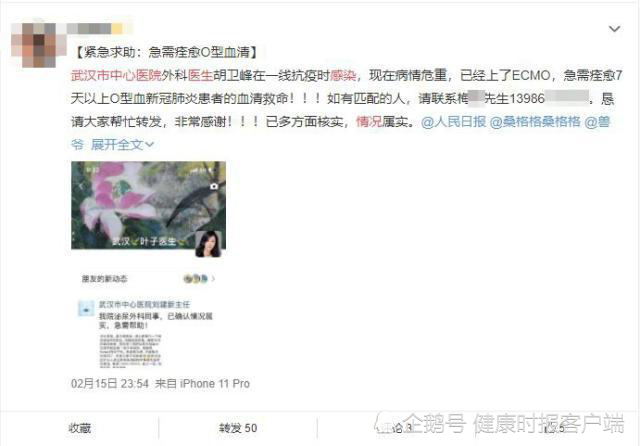
Task: Select 收藏 to bookmark the post
Action: click(x=80, y=428)
